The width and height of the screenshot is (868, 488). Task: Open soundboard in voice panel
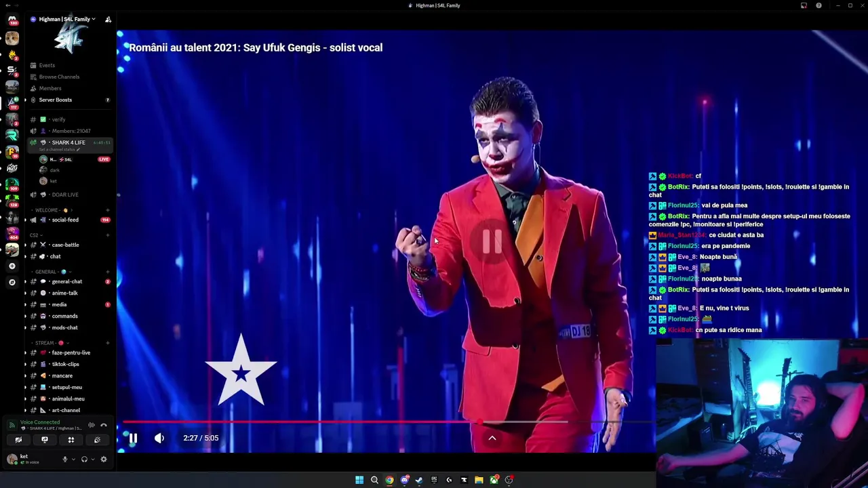tap(97, 440)
